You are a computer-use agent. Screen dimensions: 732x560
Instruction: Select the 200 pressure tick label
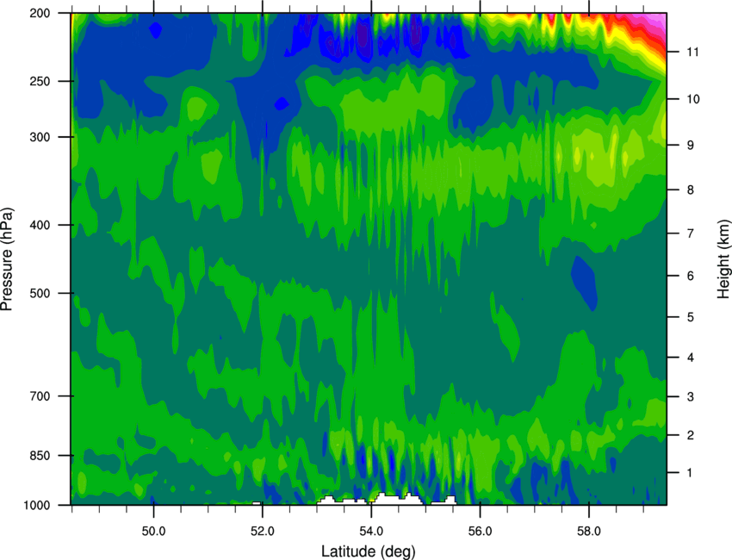tap(40, 13)
